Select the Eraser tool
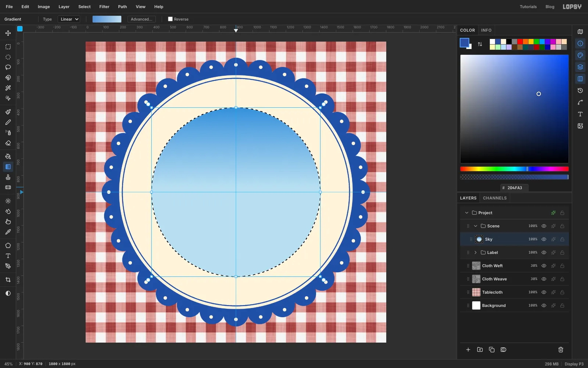 point(8,143)
